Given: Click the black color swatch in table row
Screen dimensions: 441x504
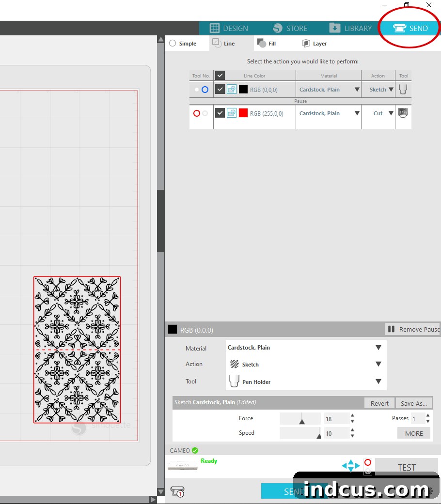Looking at the screenshot, I should [243, 89].
